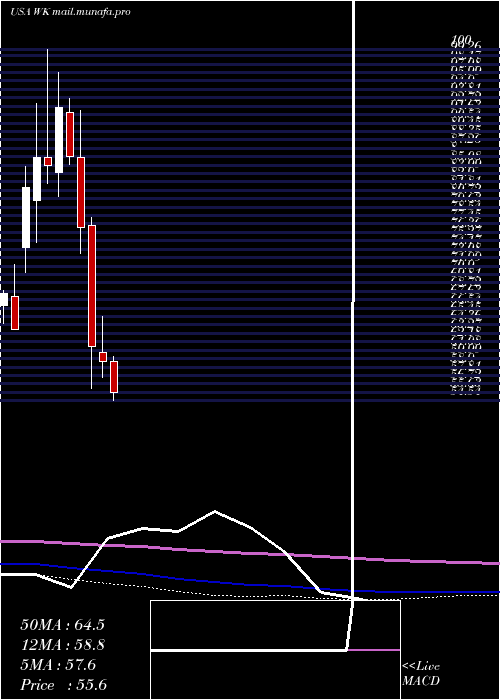Click the '<<Live MACD' label
Image resolution: width=500 pixels, height=700 pixels.
(421, 674)
